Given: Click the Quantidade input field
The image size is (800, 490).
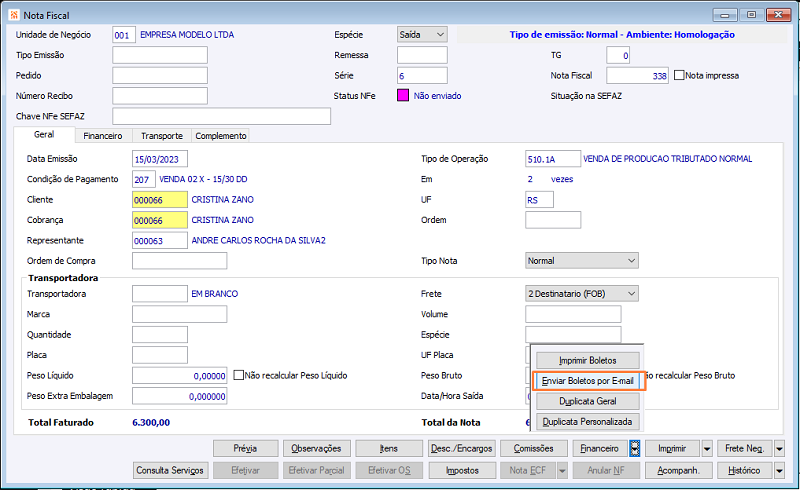Looking at the screenshot, I should pos(160,335).
